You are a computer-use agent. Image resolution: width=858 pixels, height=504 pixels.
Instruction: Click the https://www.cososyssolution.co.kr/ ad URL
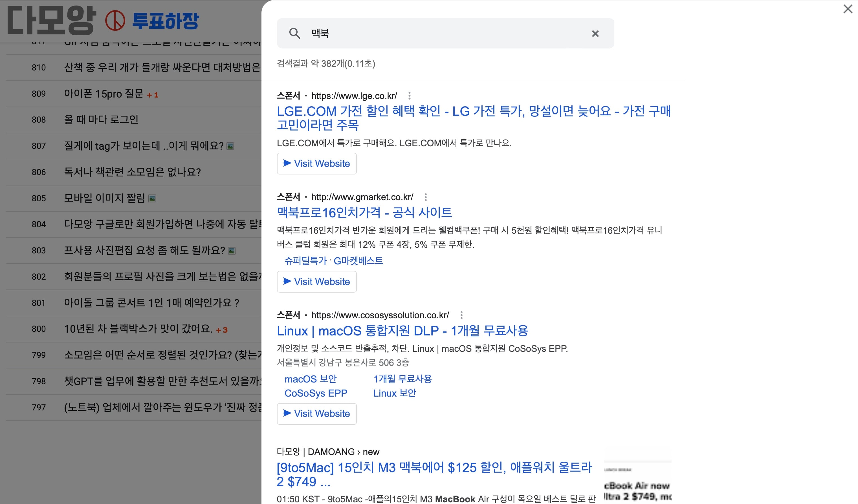(x=380, y=315)
